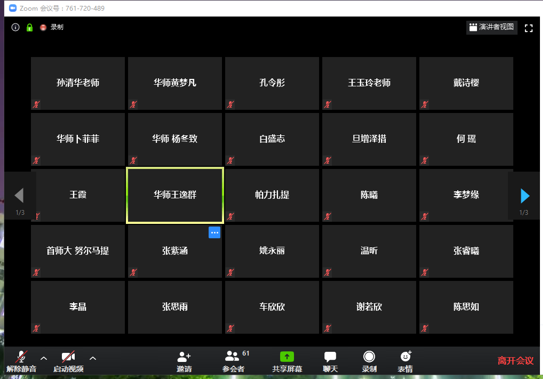Screen dimensions: 543x379
Task: Click the red recording indicator icon
Action: (43, 27)
